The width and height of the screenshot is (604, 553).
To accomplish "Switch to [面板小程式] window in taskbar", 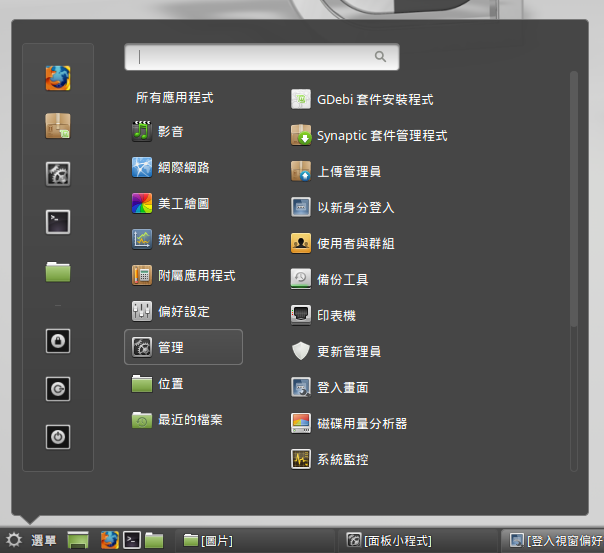I will (x=418, y=541).
